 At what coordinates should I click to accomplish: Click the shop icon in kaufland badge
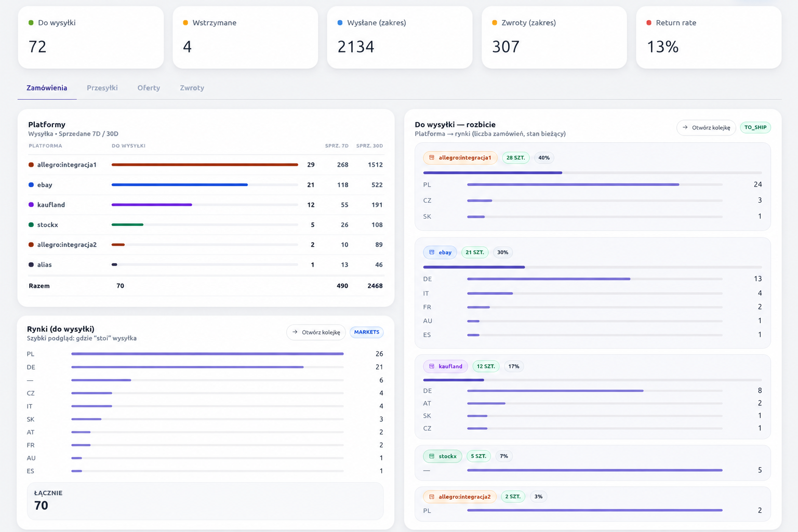432,366
